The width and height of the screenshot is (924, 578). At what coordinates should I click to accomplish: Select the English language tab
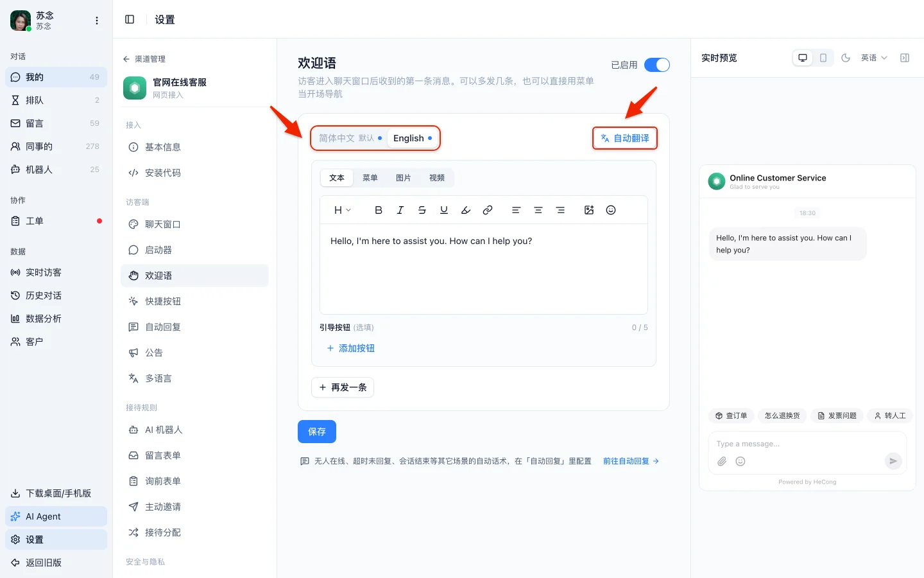click(413, 138)
